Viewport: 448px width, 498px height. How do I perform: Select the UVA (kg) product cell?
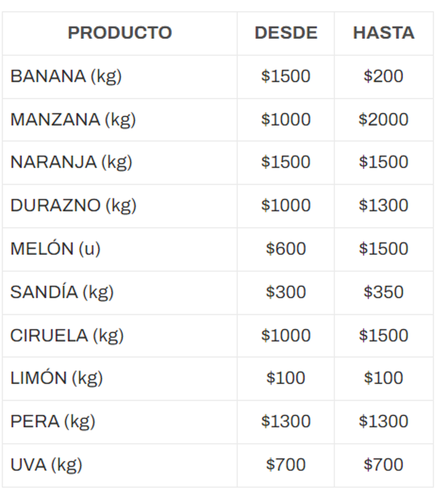[x=46, y=465]
